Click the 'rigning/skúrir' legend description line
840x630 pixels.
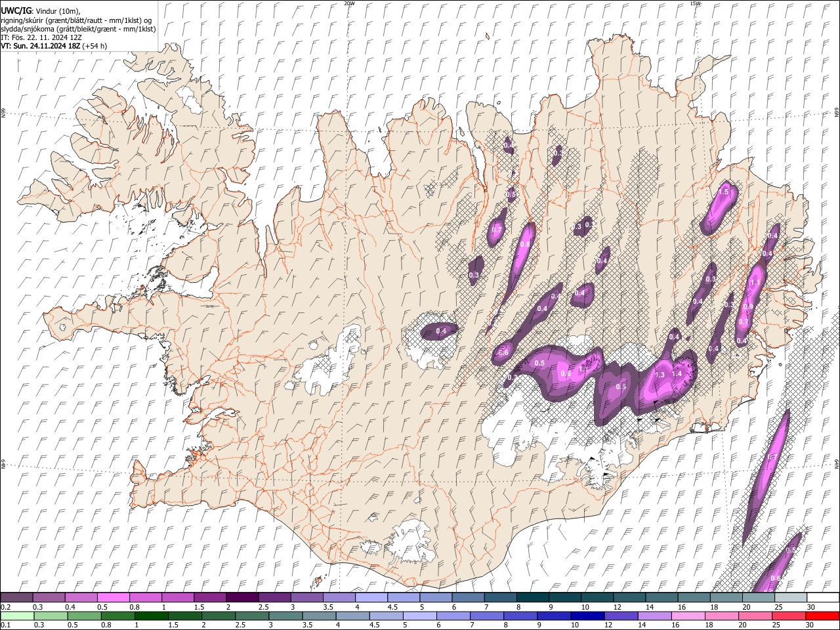[77, 20]
